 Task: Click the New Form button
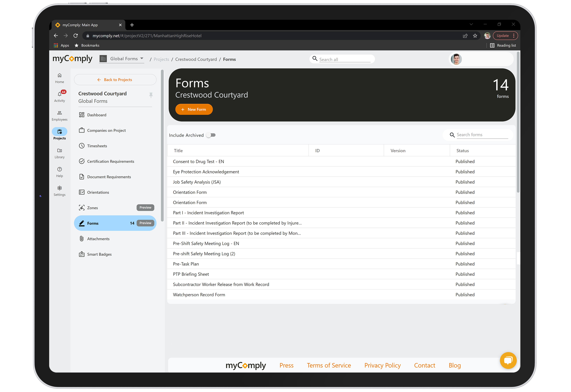[x=194, y=109]
